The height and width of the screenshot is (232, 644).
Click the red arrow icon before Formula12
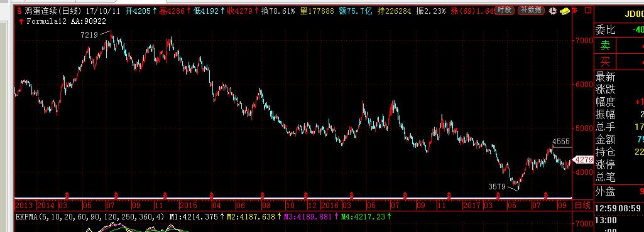tap(21, 21)
